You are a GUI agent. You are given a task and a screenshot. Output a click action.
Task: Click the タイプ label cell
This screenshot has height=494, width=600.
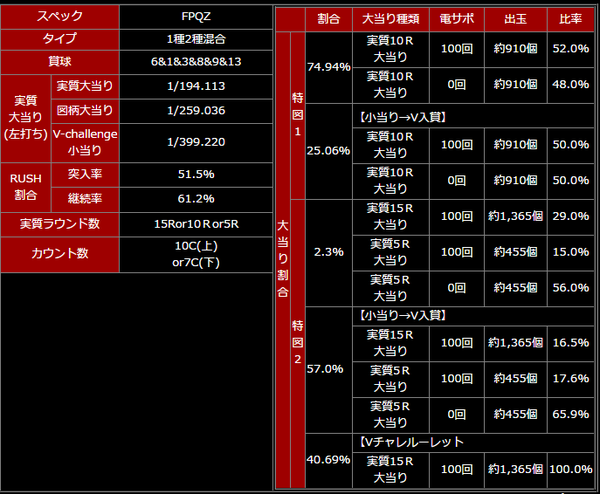(60, 39)
